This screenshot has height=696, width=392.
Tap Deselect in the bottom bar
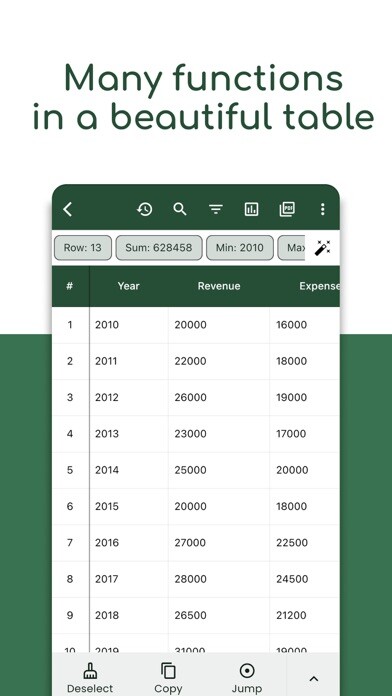[90, 678]
